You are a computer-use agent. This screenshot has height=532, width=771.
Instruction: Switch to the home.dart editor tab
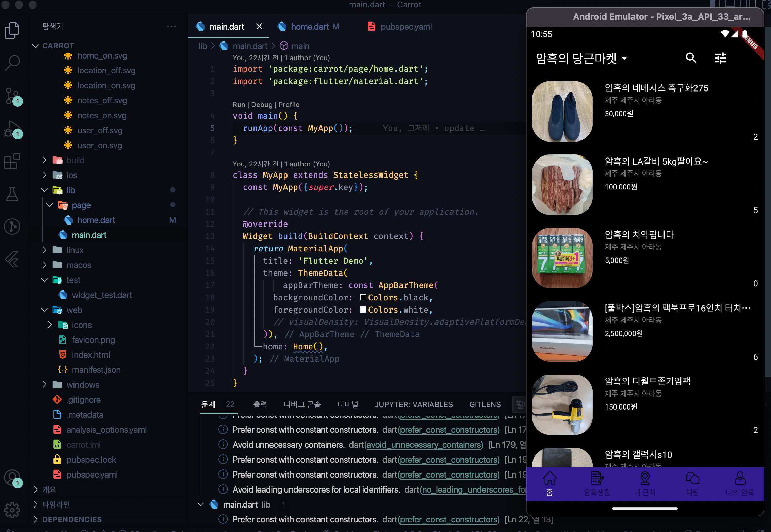pyautogui.click(x=309, y=27)
